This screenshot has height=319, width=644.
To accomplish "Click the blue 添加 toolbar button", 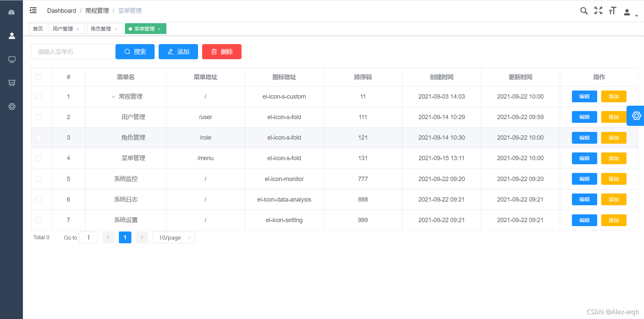I will (x=178, y=51).
